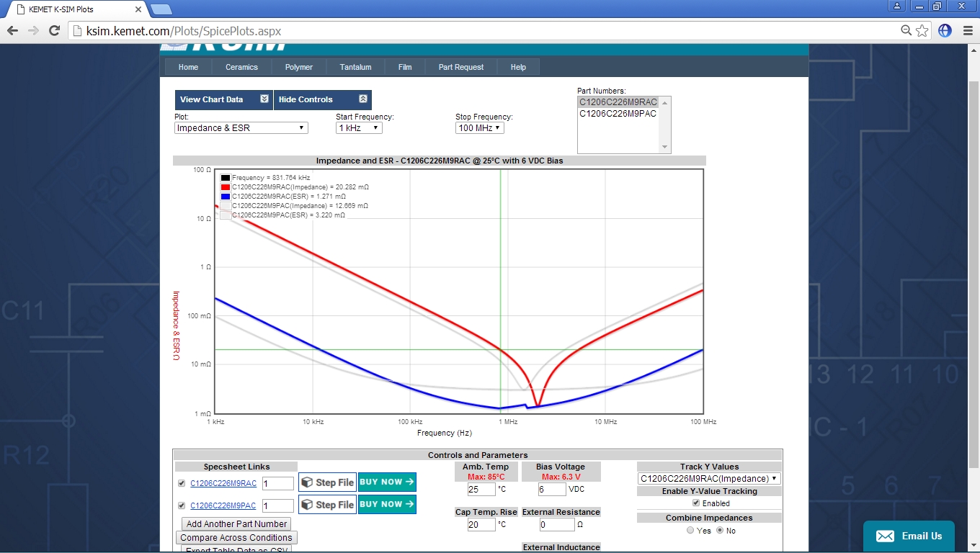Click Buy Now for C1206C226M9PAC
The image size is (980, 553).
387,504
